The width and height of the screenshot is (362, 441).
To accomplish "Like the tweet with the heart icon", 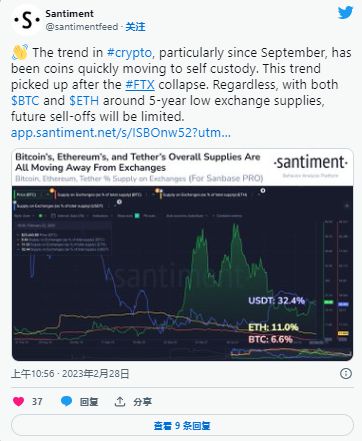I will tap(19, 401).
